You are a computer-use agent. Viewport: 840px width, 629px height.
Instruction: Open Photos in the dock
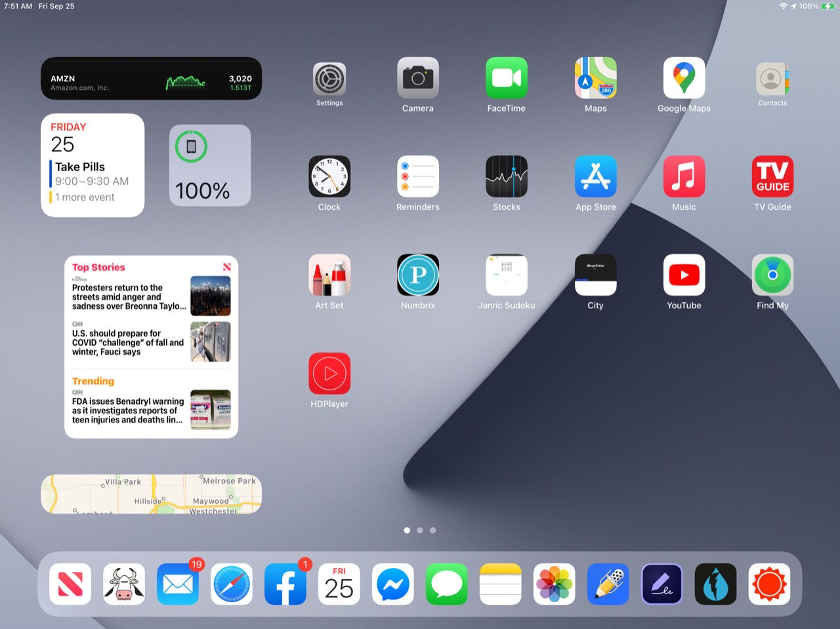(x=555, y=584)
